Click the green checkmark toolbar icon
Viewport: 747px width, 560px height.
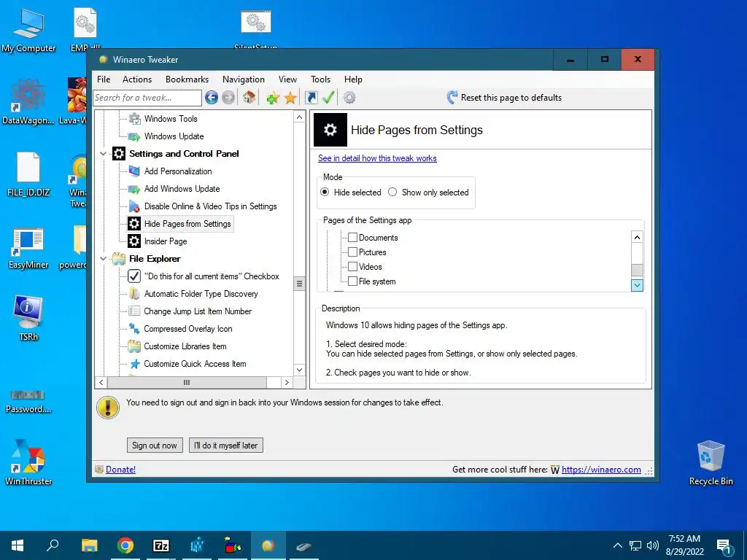click(328, 98)
